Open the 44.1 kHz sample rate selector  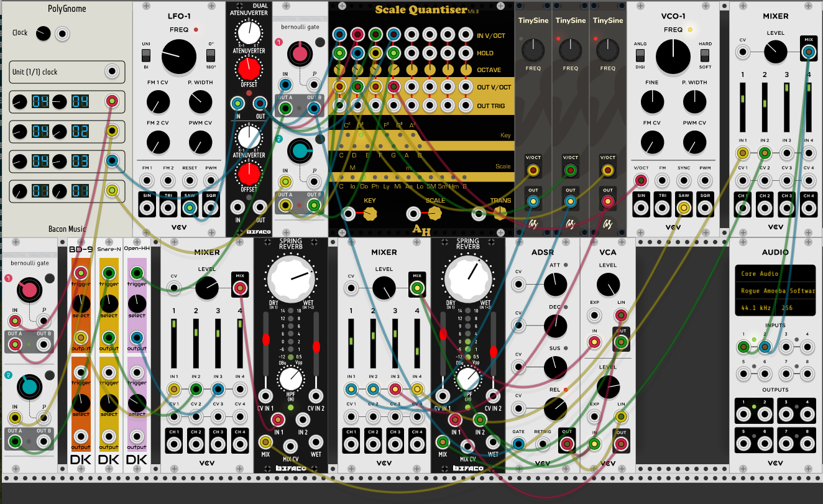coord(756,308)
